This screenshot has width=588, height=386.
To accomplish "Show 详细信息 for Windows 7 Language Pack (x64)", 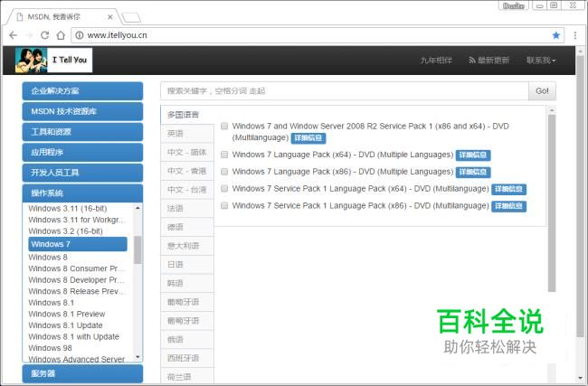I will [x=473, y=155].
